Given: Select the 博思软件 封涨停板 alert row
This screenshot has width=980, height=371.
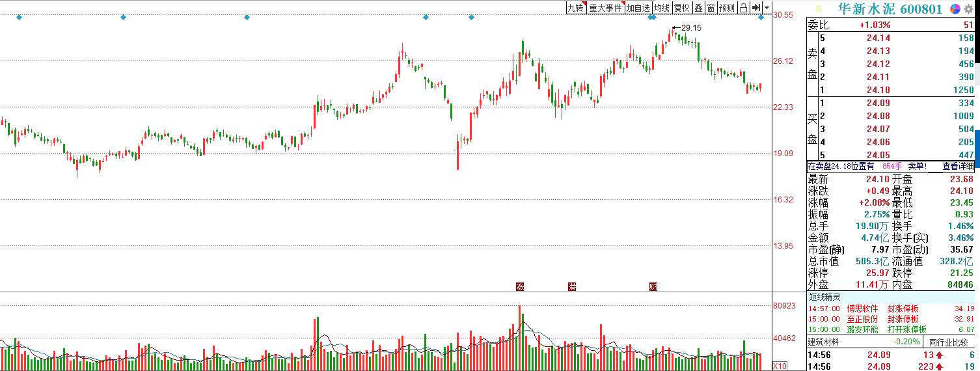Looking at the screenshot, I should tap(891, 309).
